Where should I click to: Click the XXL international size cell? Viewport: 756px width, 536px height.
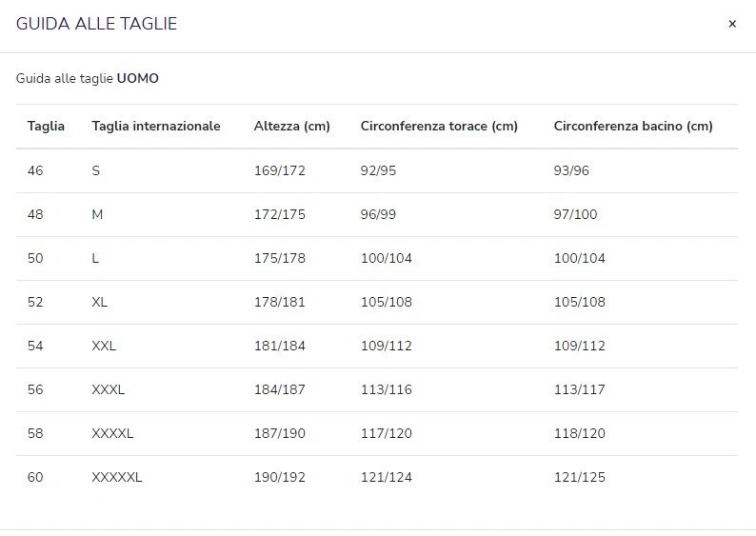pyautogui.click(x=104, y=346)
